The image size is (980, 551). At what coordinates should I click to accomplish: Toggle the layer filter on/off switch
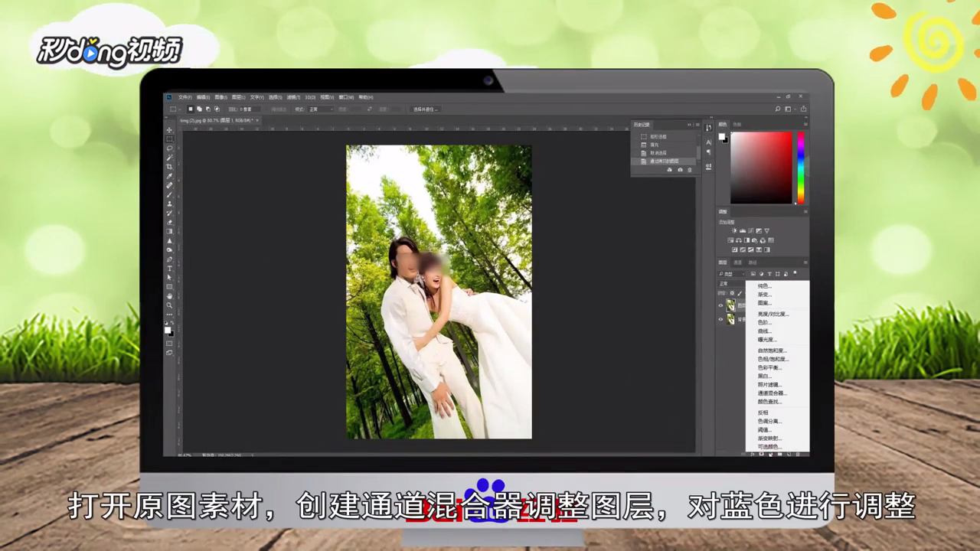click(795, 273)
